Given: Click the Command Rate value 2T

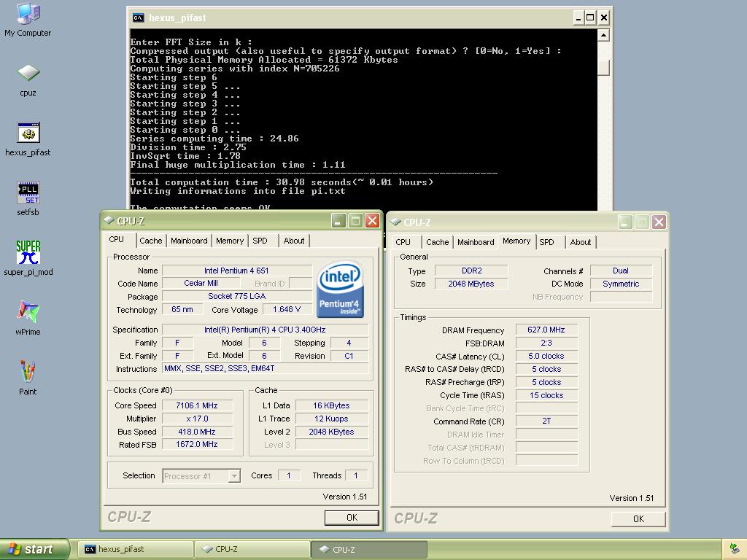Looking at the screenshot, I should coord(546,421).
